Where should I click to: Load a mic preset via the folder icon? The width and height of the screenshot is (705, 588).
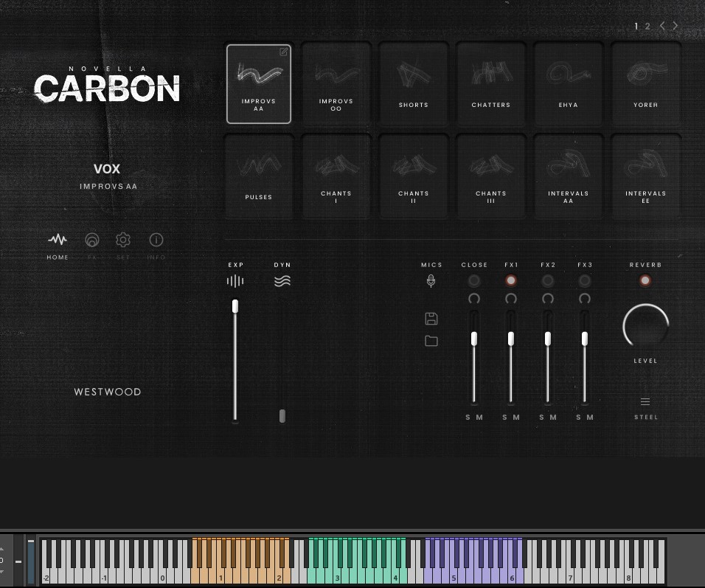[431, 341]
